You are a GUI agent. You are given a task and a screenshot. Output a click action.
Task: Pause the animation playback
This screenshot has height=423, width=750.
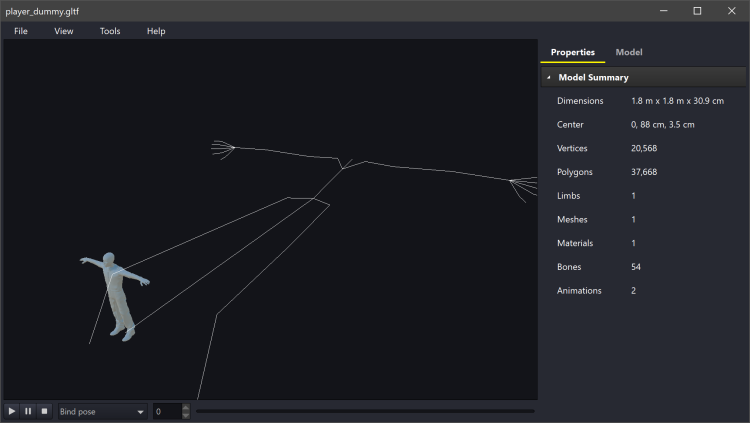pyautogui.click(x=28, y=411)
